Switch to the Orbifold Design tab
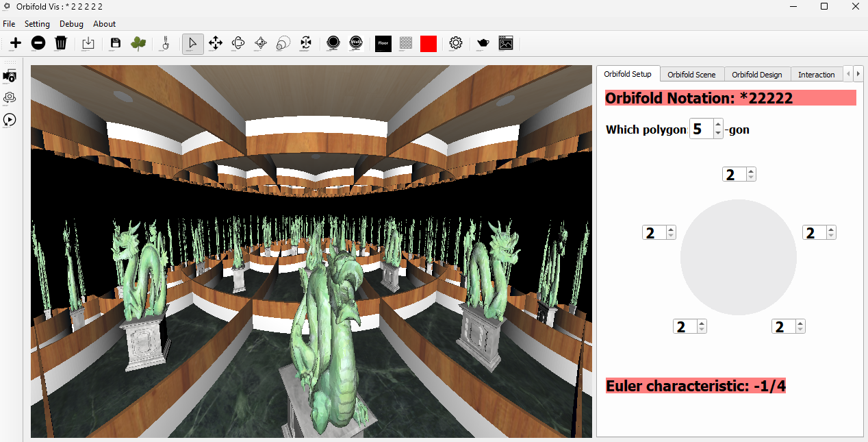The width and height of the screenshot is (868, 442). click(x=756, y=75)
